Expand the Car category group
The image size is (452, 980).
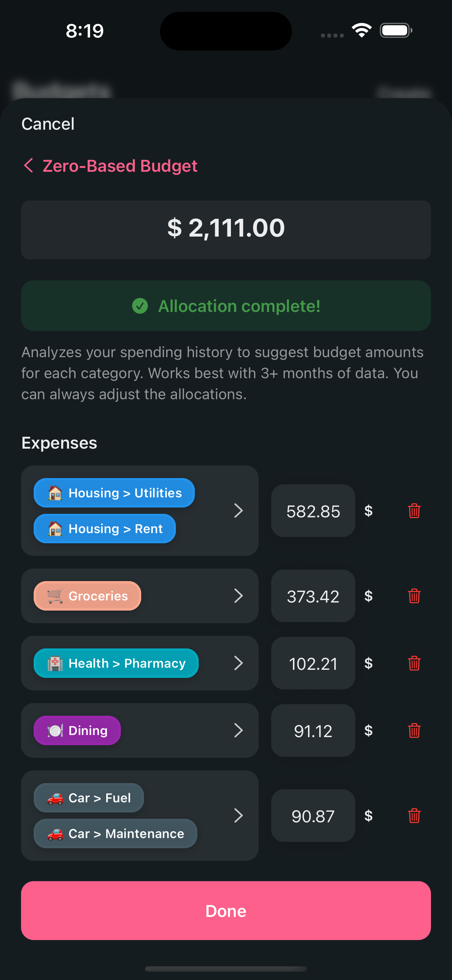point(239,816)
